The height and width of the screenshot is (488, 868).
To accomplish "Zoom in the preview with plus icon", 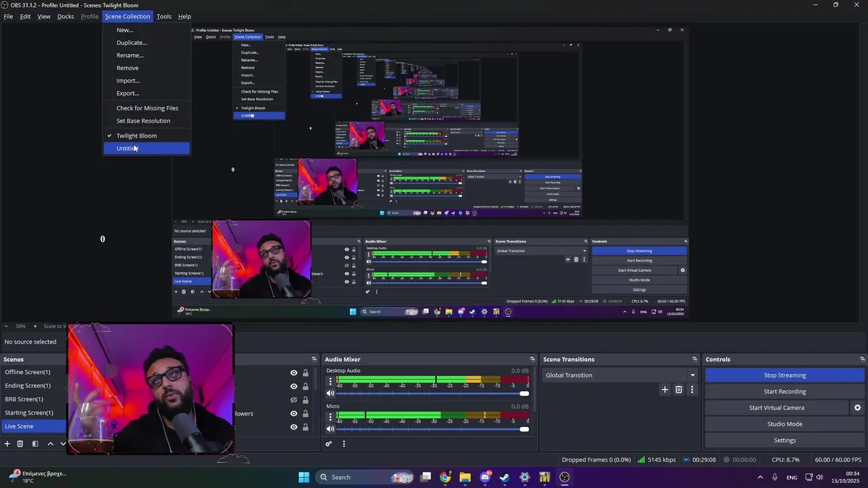I will point(35,327).
